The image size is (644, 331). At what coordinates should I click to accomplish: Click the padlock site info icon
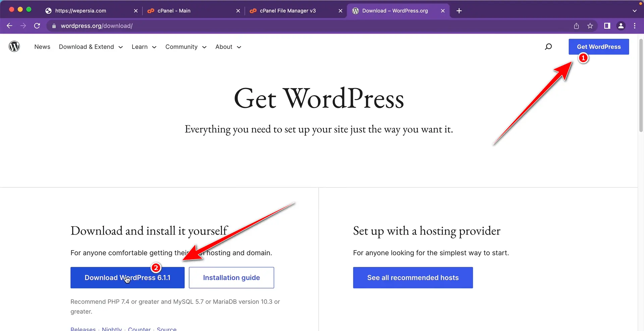click(x=54, y=26)
